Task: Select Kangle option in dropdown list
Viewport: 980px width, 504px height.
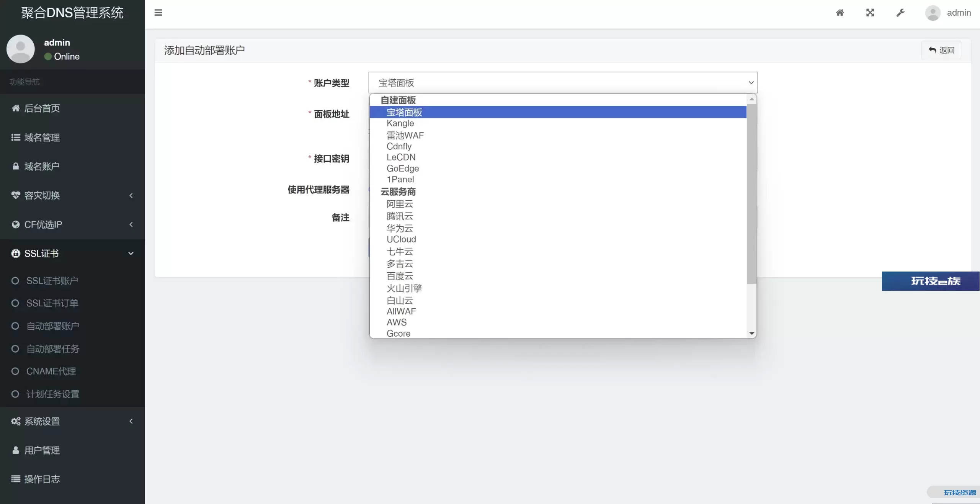Action: click(558, 123)
